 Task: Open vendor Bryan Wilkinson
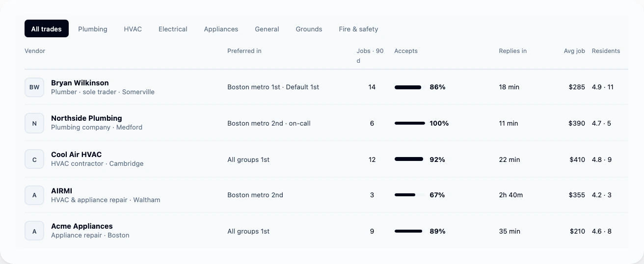point(80,83)
